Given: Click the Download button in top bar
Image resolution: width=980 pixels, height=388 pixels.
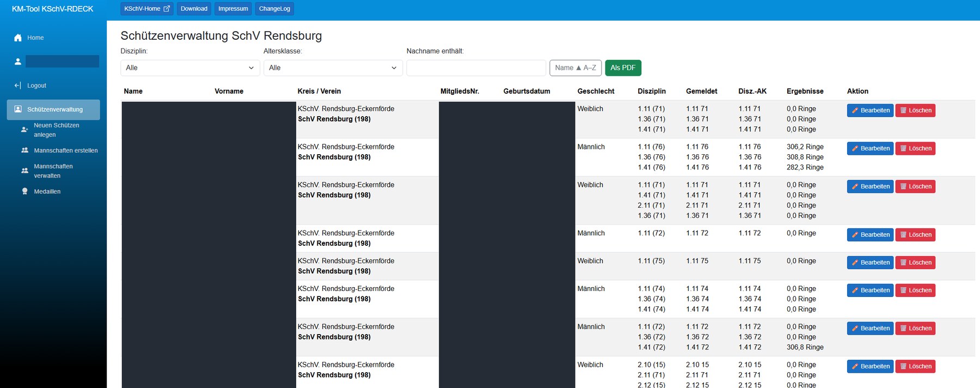Looking at the screenshot, I should click(x=194, y=9).
